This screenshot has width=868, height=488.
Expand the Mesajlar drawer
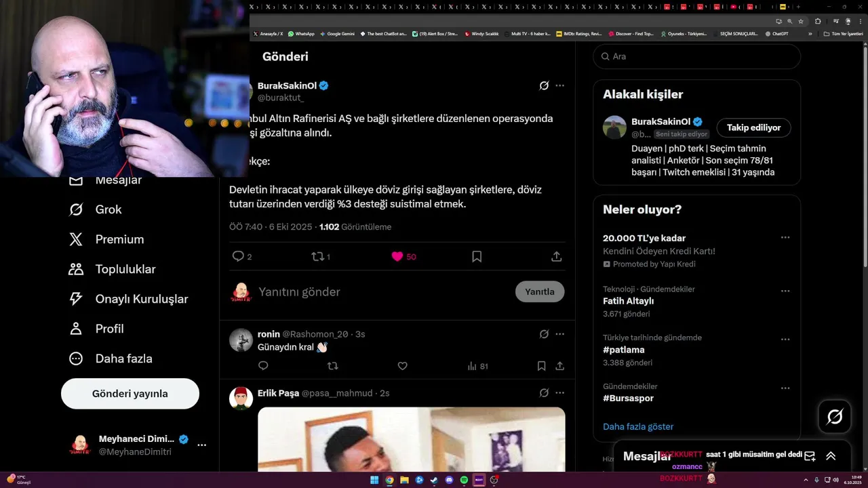(x=831, y=456)
